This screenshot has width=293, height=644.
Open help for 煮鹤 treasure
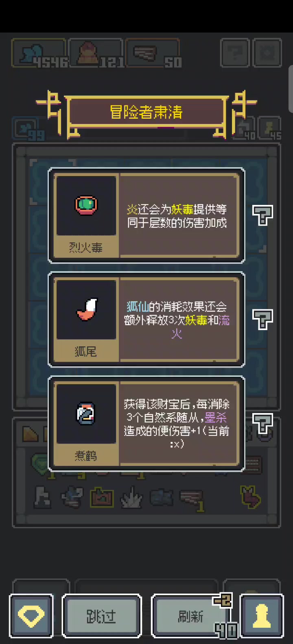point(262,424)
